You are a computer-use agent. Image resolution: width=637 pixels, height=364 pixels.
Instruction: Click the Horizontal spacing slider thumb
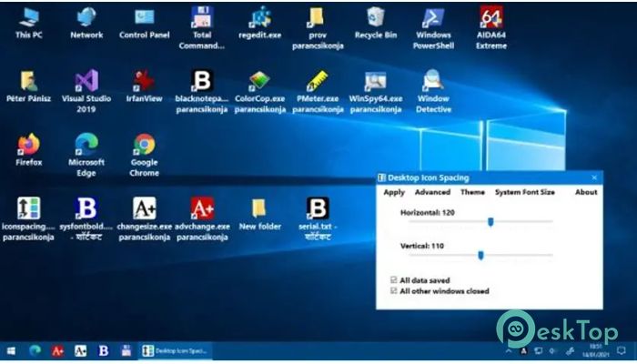tap(490, 222)
